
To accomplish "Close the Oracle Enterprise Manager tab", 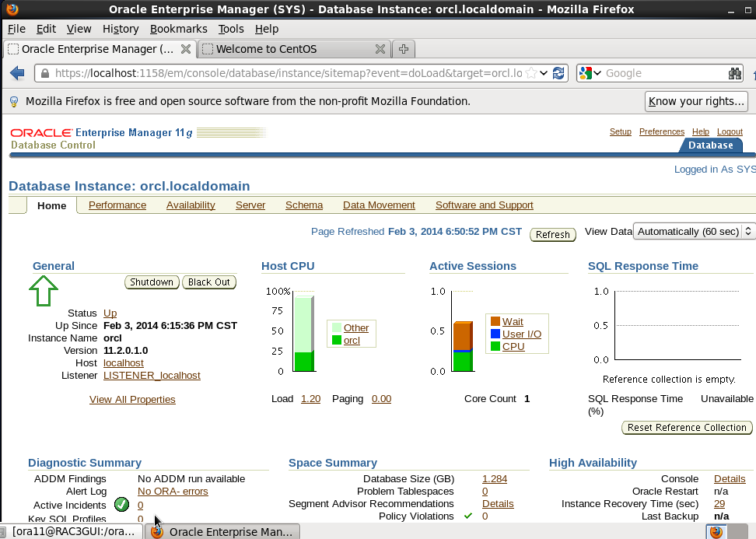I will (186, 49).
